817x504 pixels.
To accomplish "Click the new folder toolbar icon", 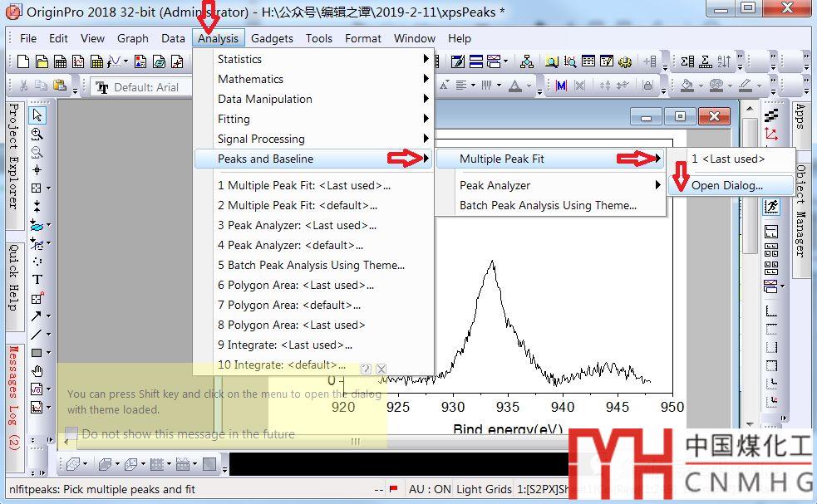I will point(42,61).
